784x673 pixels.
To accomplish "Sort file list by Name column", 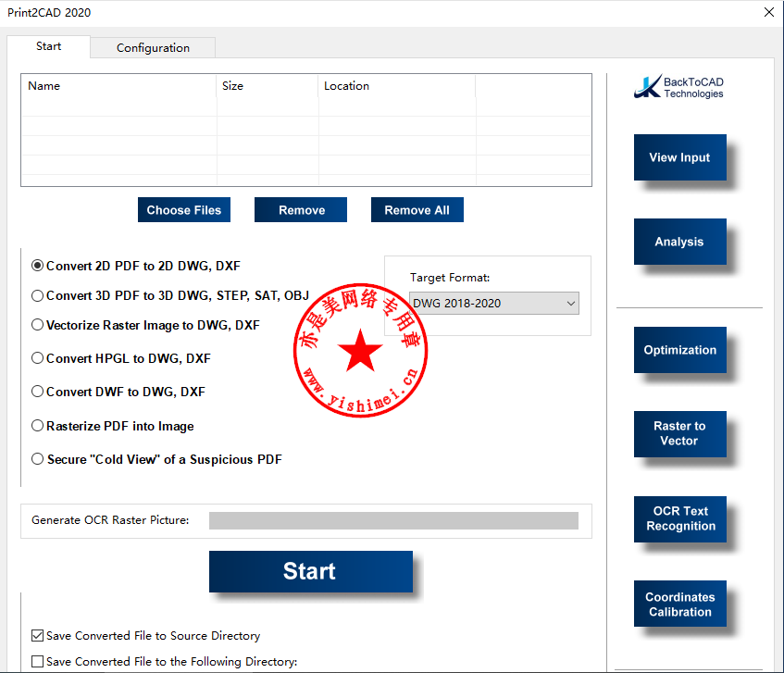I will tap(119, 86).
